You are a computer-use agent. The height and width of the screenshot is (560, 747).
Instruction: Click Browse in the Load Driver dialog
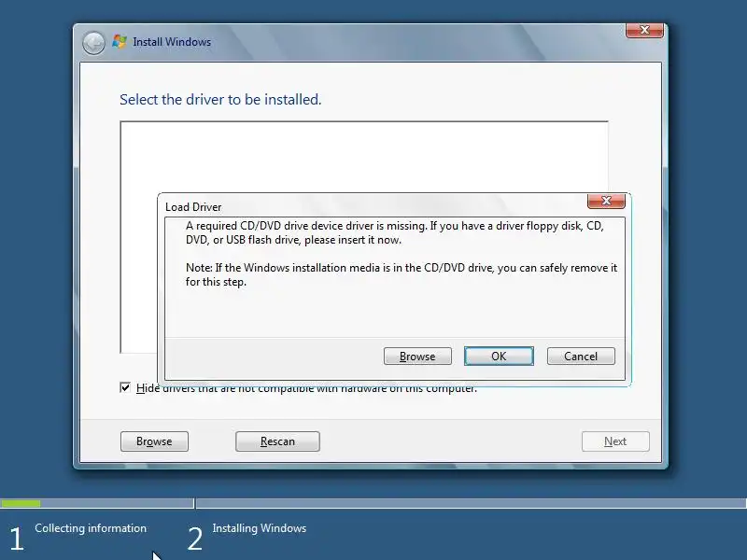tap(417, 357)
